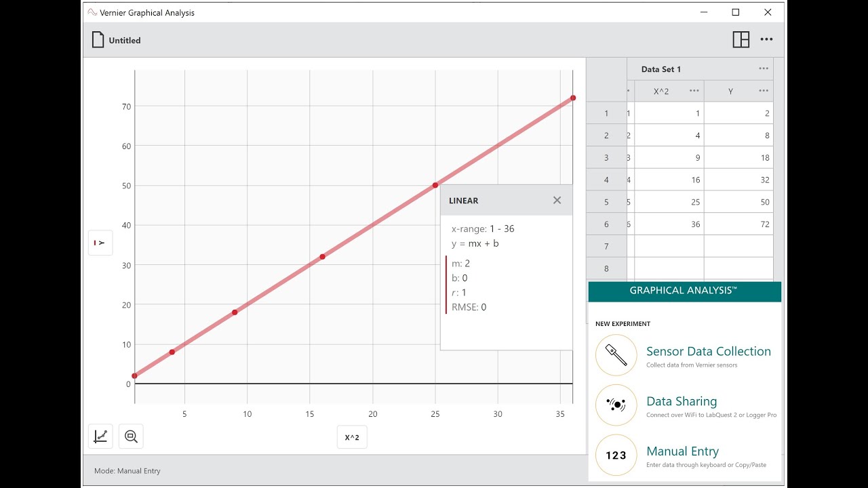The image size is (868, 488).
Task: Select Y cell with value 8
Action: point(738,136)
